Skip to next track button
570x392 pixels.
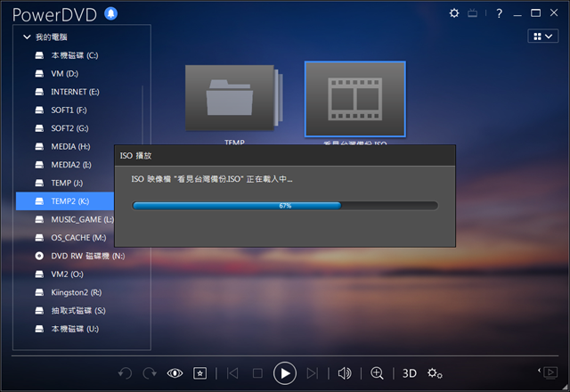click(x=313, y=373)
